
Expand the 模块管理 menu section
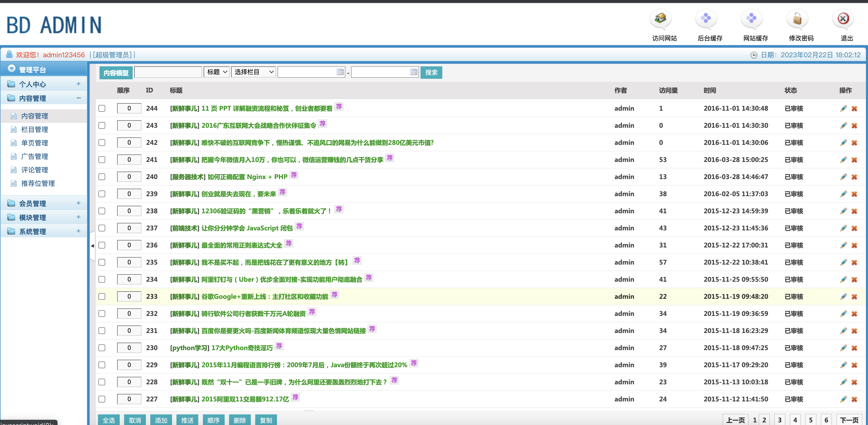click(44, 217)
